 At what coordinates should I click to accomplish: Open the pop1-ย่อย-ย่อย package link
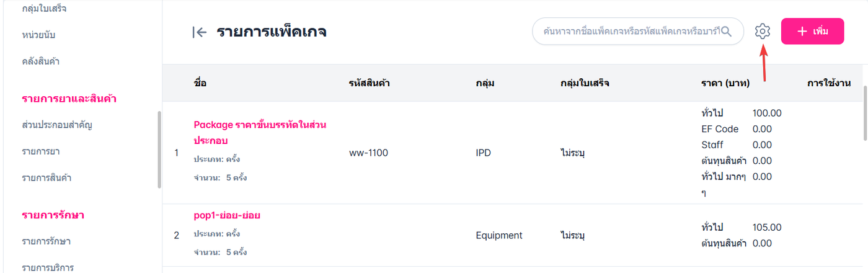point(227,215)
